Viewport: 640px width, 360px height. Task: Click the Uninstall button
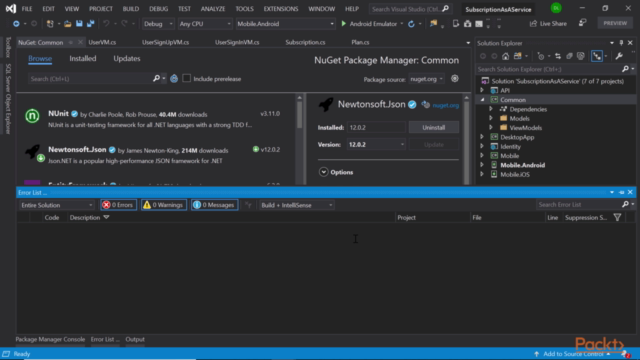point(433,127)
